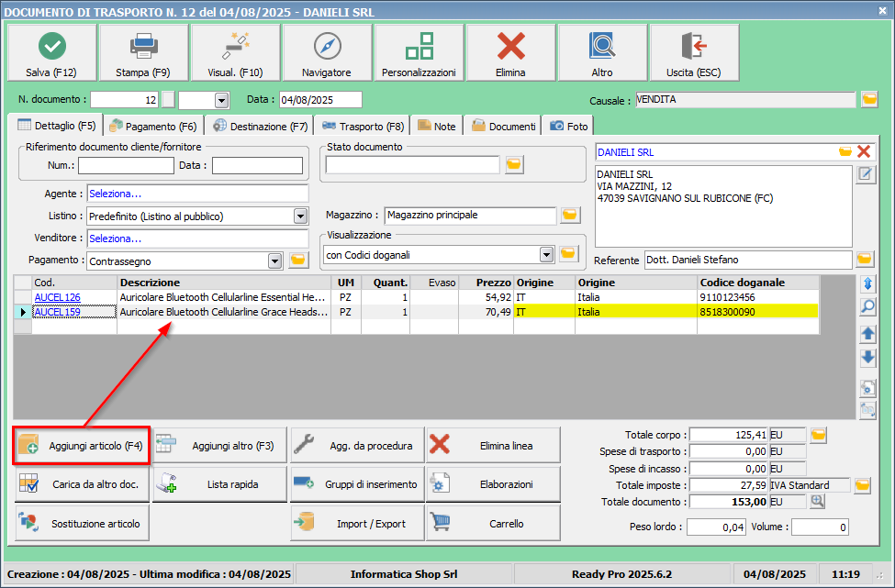Image resolution: width=895 pixels, height=588 pixels.
Task: Zoom Totale documento with magnifier icon
Action: click(817, 502)
